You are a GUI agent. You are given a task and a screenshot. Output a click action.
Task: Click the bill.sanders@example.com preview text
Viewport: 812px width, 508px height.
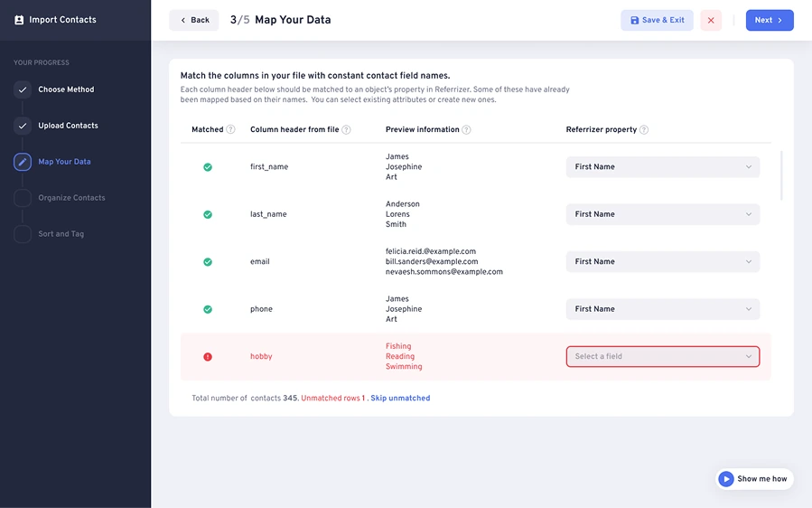pos(432,262)
